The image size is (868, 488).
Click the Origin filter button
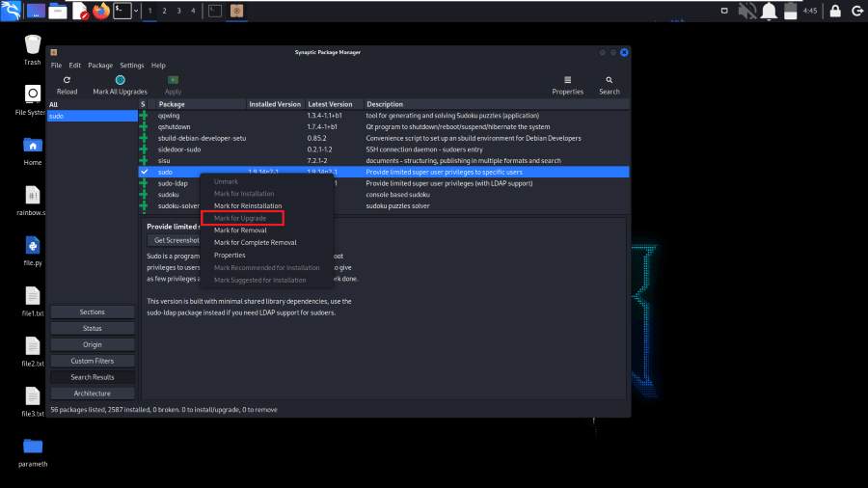pos(93,344)
